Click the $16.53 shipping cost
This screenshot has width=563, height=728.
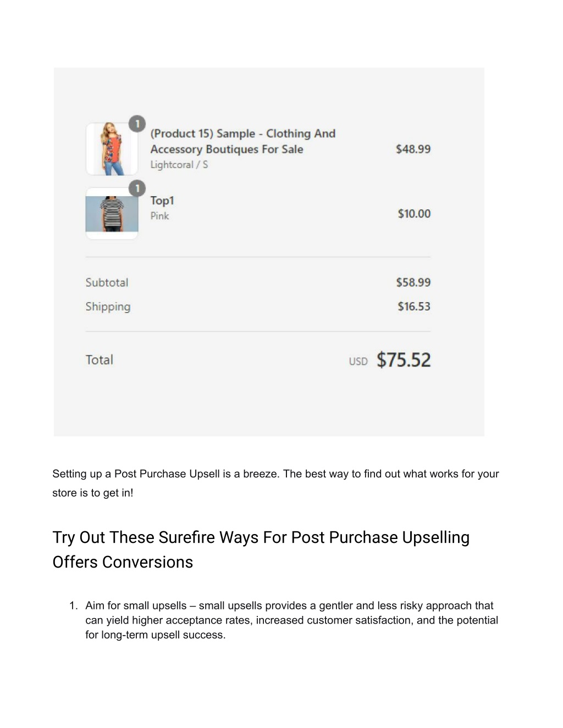[x=414, y=307]
